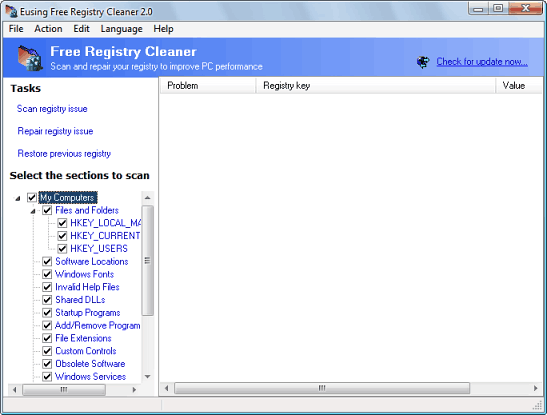Image resolution: width=547 pixels, height=415 pixels.
Task: Open the Language menu
Action: point(121,29)
